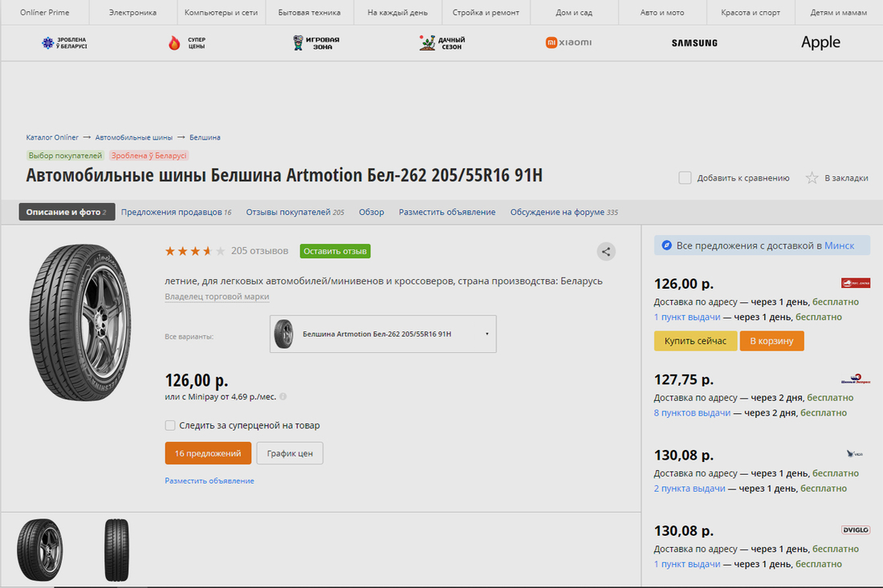Tick the Добавить к сравнению checkbox
This screenshot has height=588, width=883.
[x=685, y=178]
